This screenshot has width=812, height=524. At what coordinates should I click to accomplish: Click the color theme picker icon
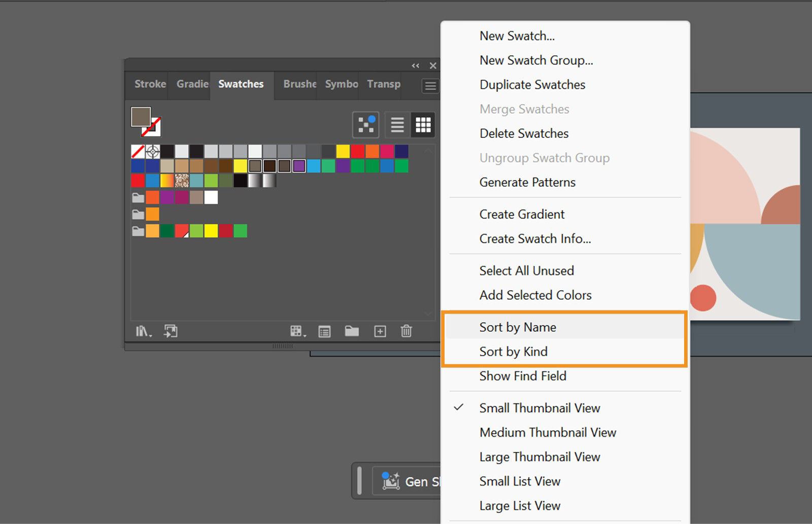pos(365,124)
